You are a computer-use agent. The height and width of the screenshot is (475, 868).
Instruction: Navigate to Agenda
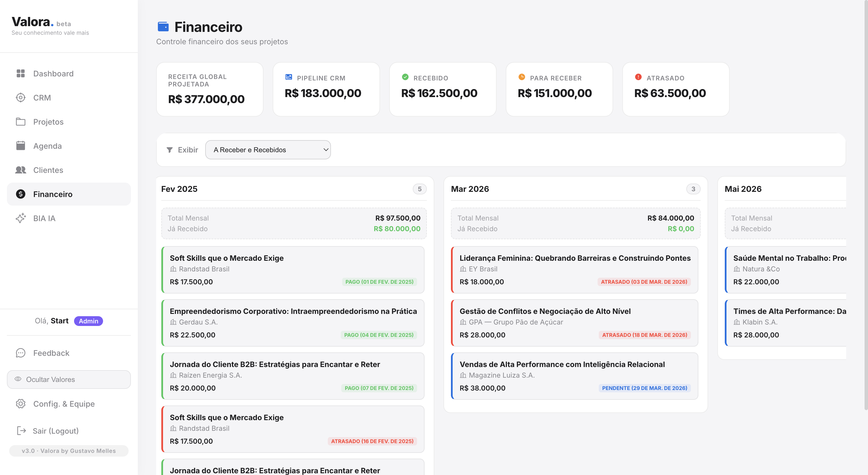click(x=69, y=146)
